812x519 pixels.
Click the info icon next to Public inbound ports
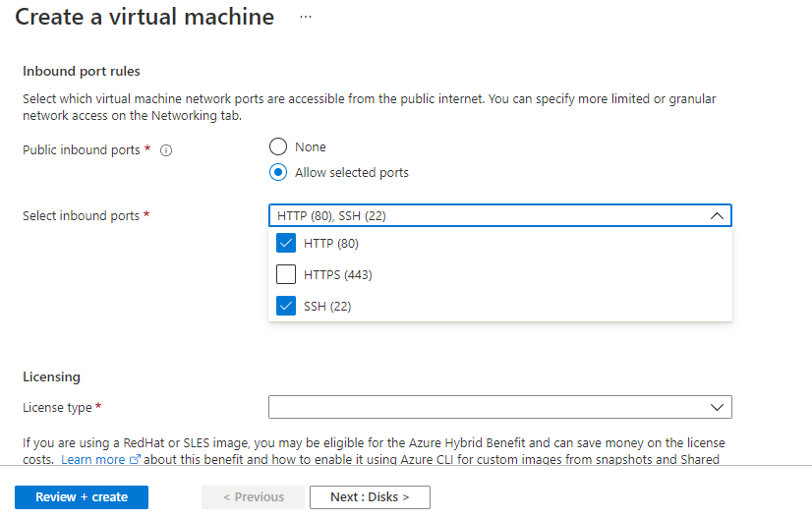(166, 150)
